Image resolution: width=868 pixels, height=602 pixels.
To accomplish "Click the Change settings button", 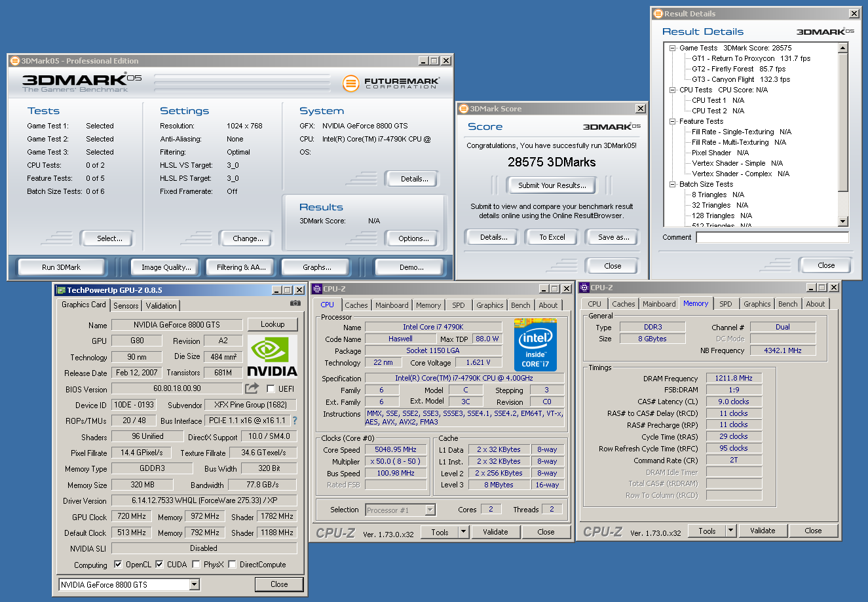I will pyautogui.click(x=248, y=238).
